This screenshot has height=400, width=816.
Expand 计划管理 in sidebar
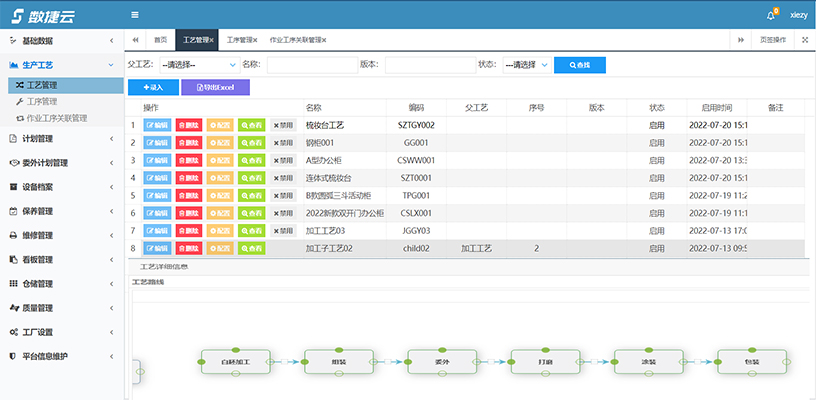(x=58, y=139)
